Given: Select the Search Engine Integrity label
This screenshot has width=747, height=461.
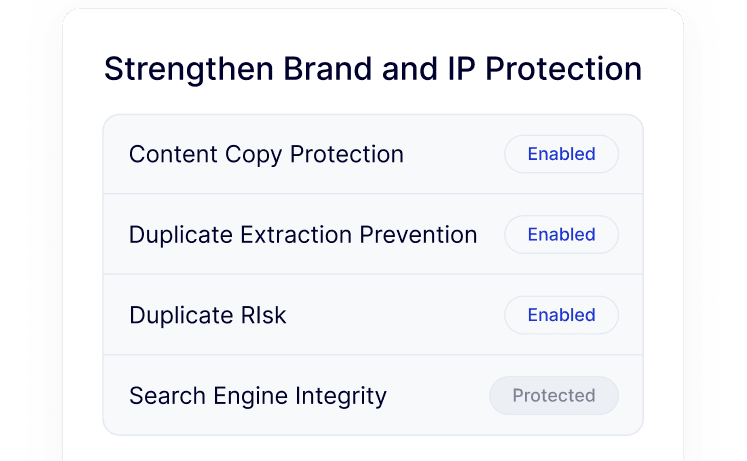Looking at the screenshot, I should (258, 396).
